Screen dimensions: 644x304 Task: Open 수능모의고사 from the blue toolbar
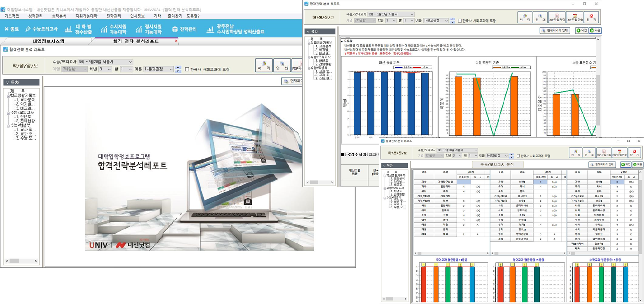coord(42,29)
